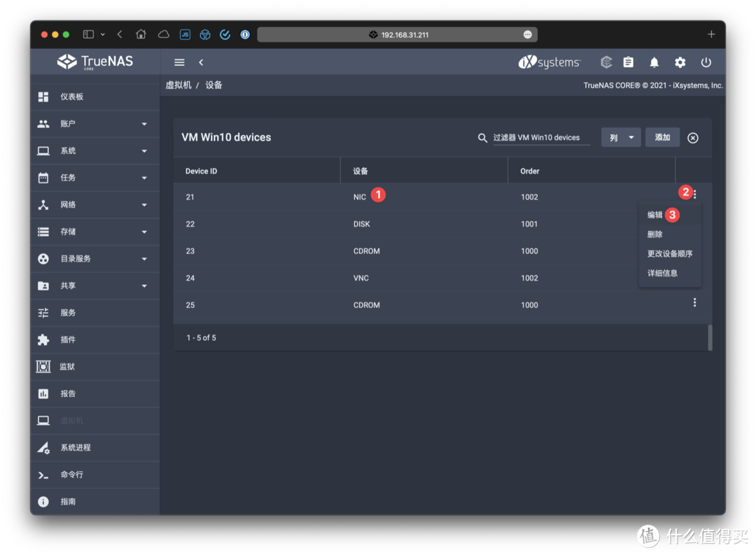Viewport: 756px width, 555px height.
Task: Select the VNC device cell
Action: point(360,279)
